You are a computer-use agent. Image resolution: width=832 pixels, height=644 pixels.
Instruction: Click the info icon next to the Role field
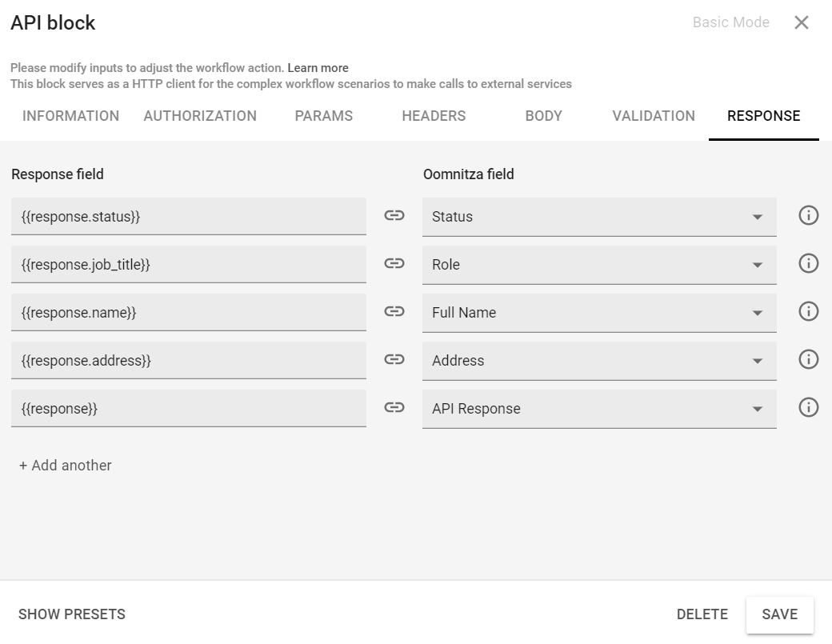click(808, 263)
